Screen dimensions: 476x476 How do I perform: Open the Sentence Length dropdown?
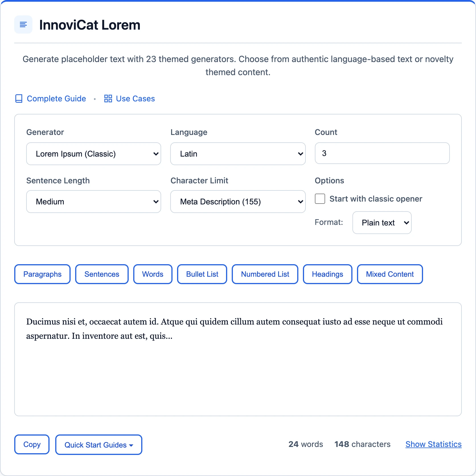coord(94,202)
